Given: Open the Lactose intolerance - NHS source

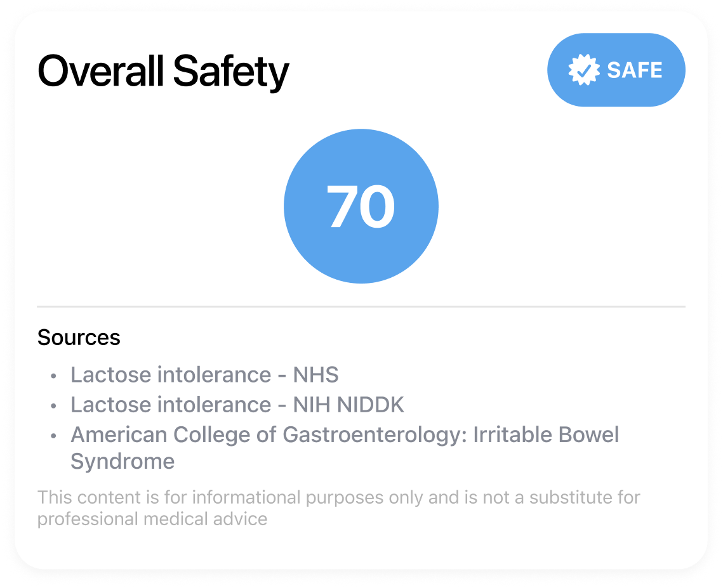Looking at the screenshot, I should [x=204, y=375].
